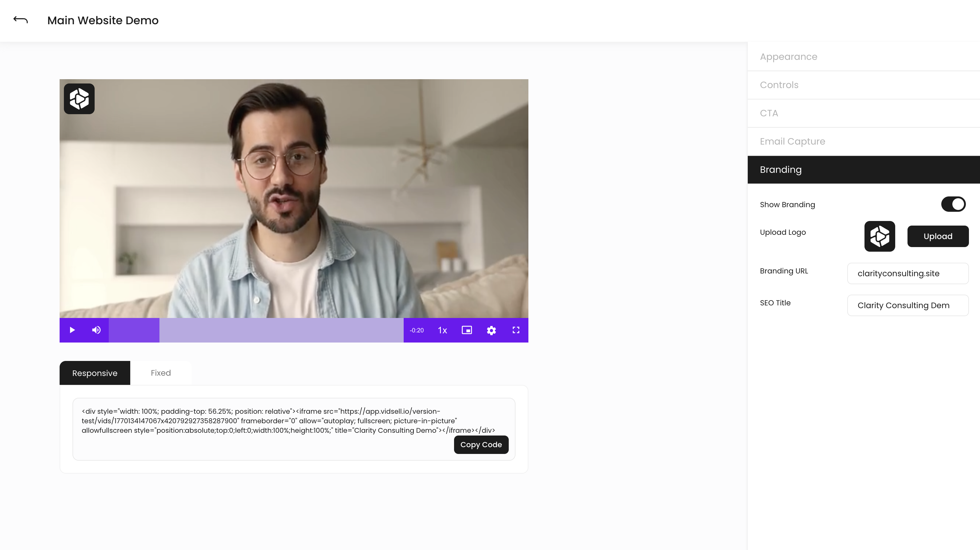Image resolution: width=980 pixels, height=550 pixels.
Task: Change playback speed with 1x control
Action: click(x=442, y=330)
